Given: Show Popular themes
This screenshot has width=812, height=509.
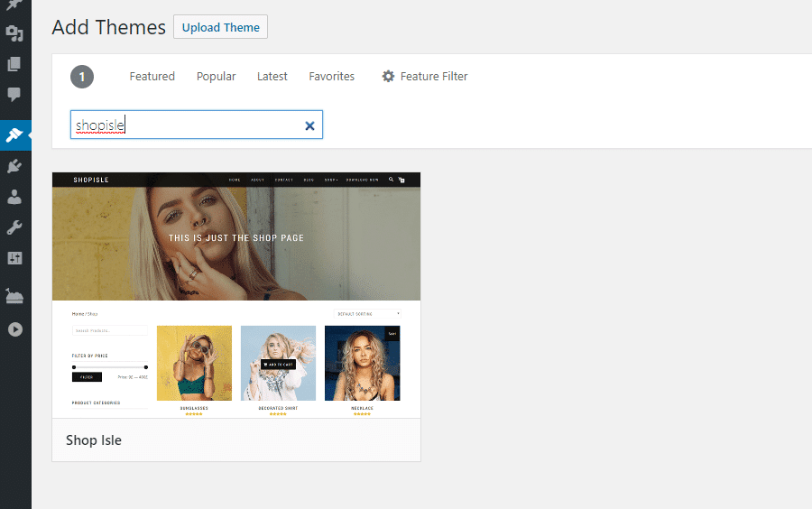Looking at the screenshot, I should click(216, 77).
